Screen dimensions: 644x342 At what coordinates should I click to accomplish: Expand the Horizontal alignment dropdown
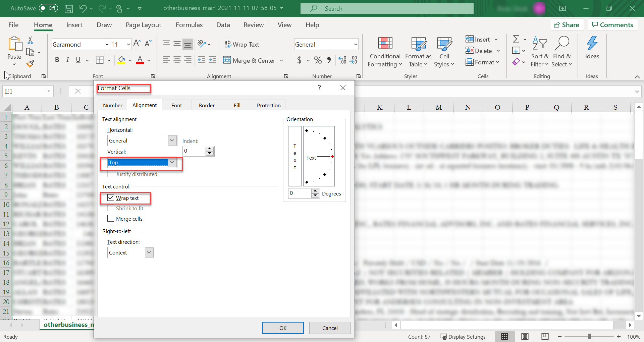[172, 140]
